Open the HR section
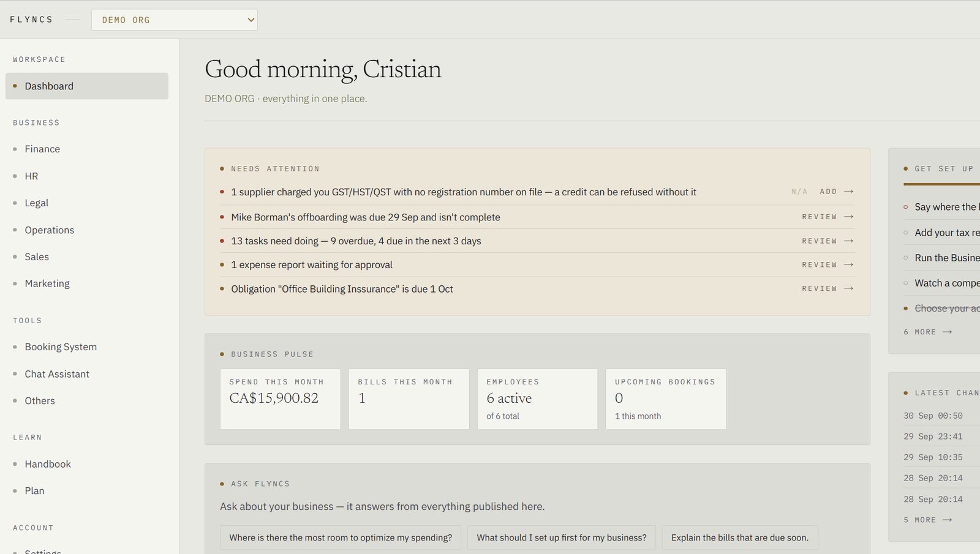The height and width of the screenshot is (554, 980). click(x=31, y=176)
